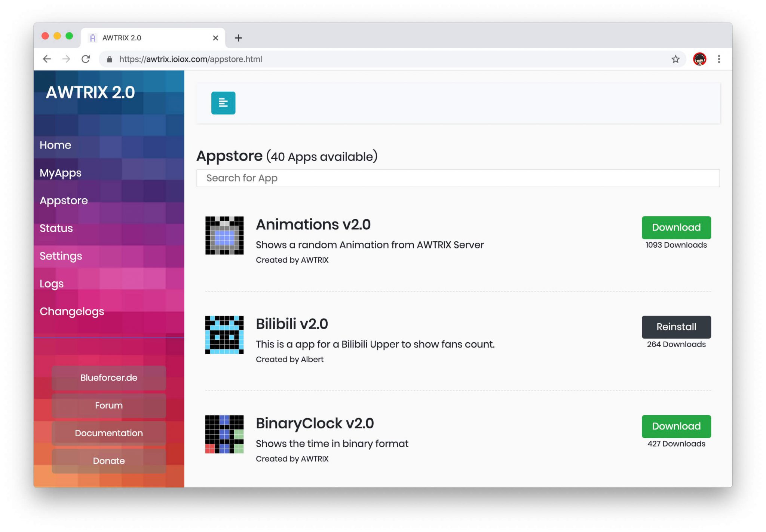766x532 pixels.
Task: Open the browser three-dot menu
Action: pos(718,59)
